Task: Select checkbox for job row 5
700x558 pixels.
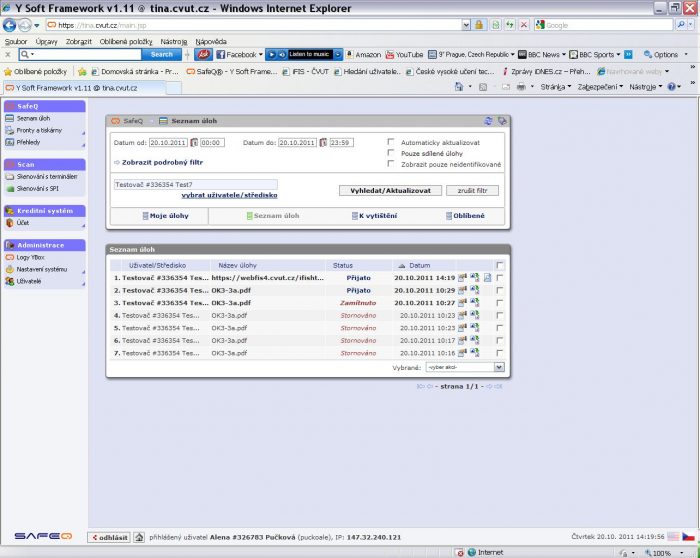Action: coord(500,328)
